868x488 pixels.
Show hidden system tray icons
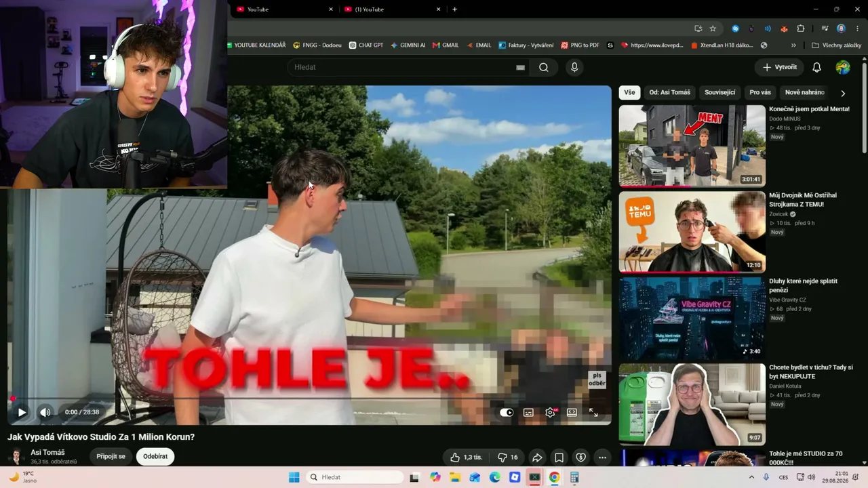(751, 477)
